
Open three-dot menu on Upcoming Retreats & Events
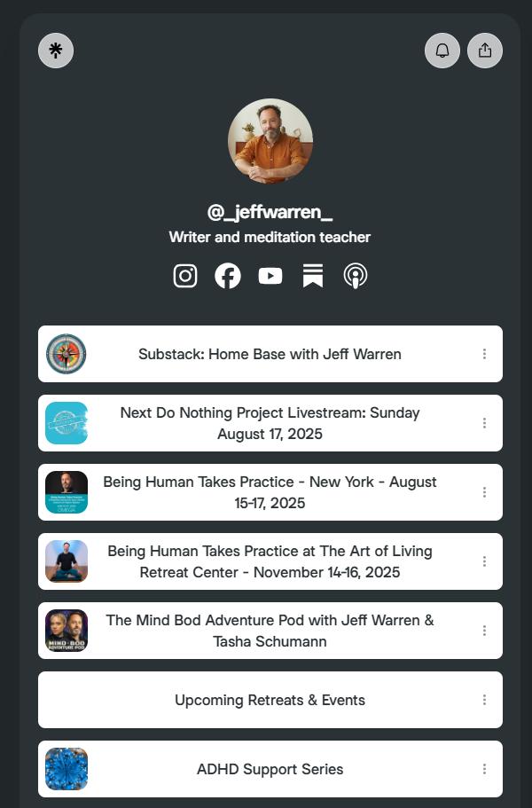[484, 700]
